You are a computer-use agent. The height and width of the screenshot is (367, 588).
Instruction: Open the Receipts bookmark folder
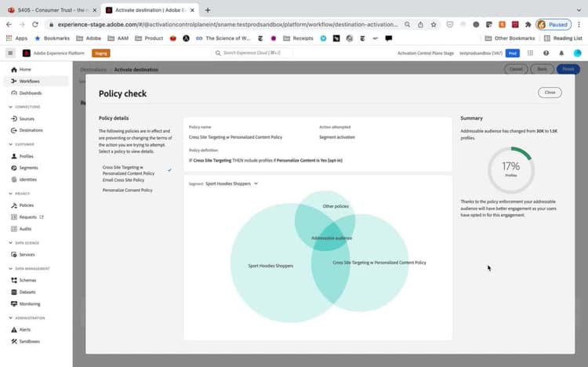298,38
